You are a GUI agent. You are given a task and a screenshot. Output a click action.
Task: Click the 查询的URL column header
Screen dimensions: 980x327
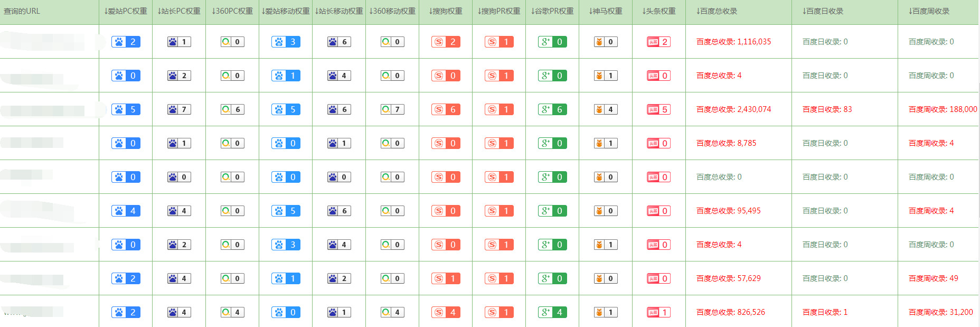point(22,11)
